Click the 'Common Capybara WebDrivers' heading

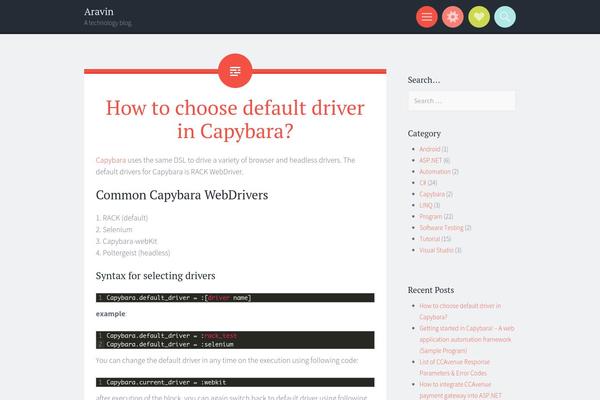click(182, 195)
